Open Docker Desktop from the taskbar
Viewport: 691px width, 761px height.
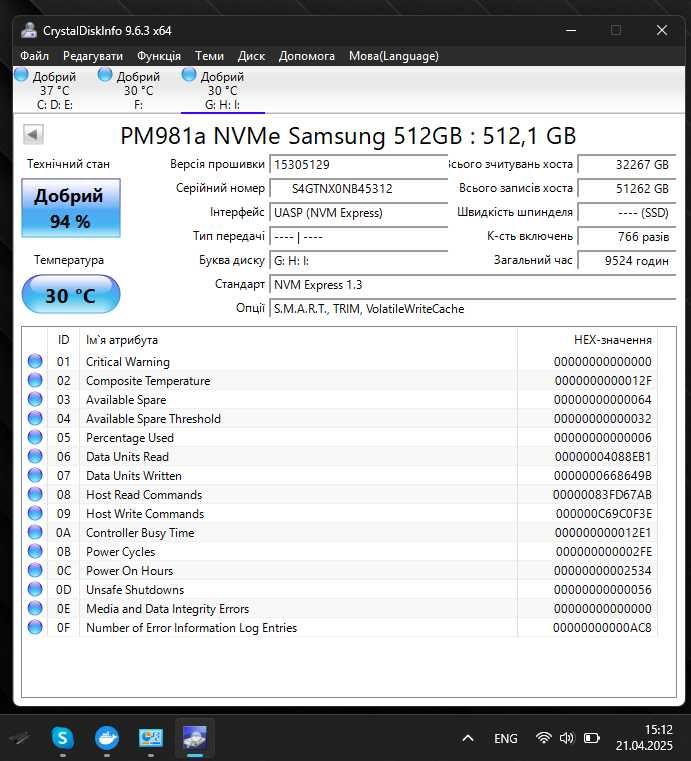coord(107,738)
